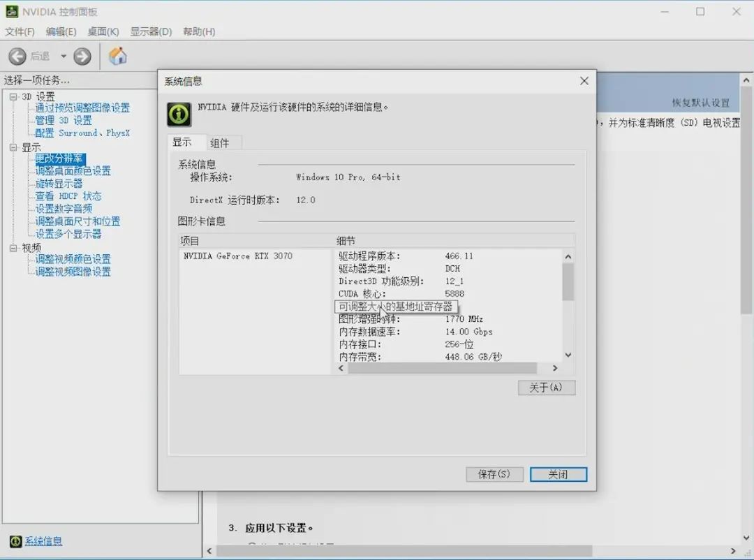Click details list scroll left arrow
Image resolution: width=754 pixels, height=560 pixels.
click(x=341, y=368)
